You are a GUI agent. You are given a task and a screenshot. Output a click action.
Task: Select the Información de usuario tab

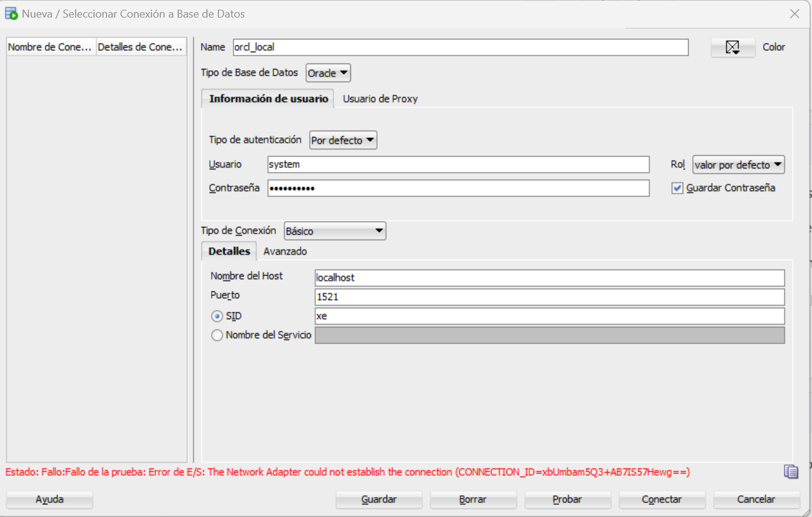tap(268, 99)
